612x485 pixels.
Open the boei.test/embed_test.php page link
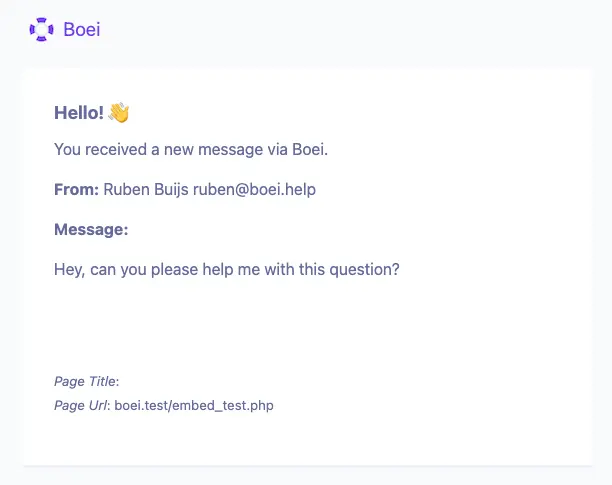[194, 405]
